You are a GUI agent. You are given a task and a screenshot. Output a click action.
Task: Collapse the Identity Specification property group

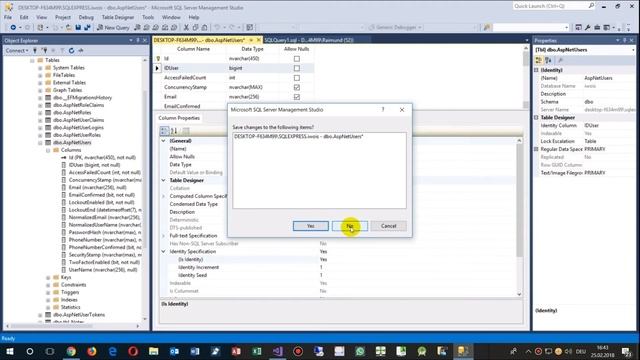pos(163,251)
